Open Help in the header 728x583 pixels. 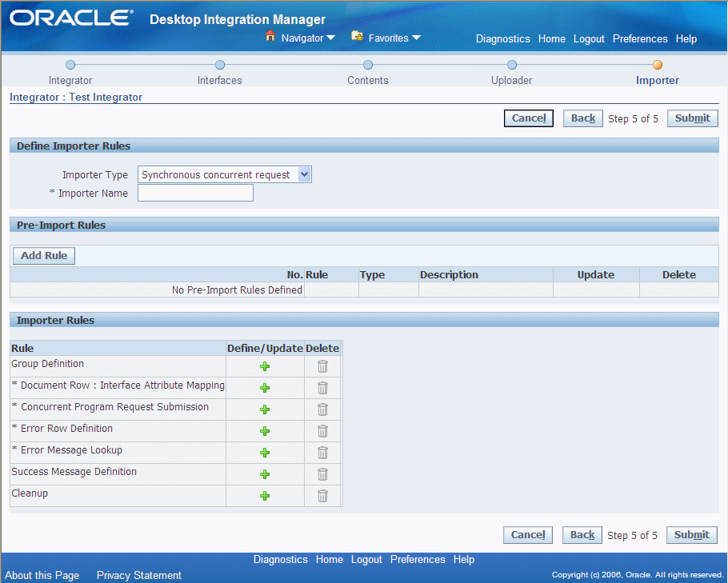pyautogui.click(x=686, y=38)
